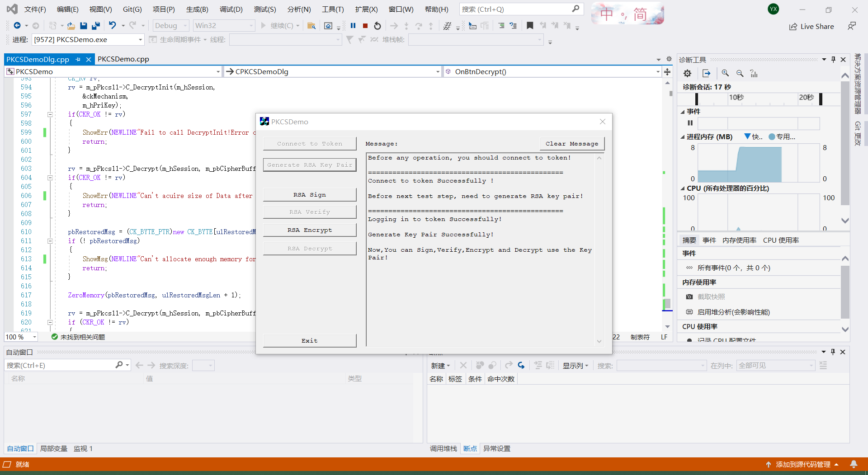Zoom in on the diagnostics timeline
868x475 pixels.
coord(725,73)
